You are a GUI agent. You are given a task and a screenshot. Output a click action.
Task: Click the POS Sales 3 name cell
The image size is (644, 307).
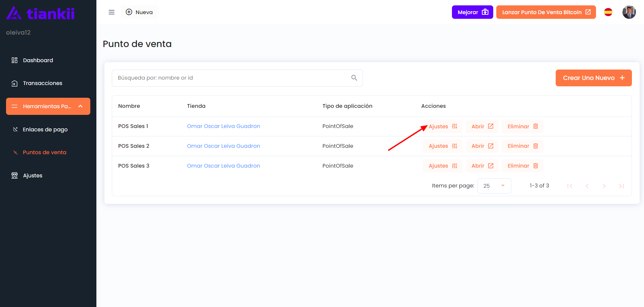134,166
